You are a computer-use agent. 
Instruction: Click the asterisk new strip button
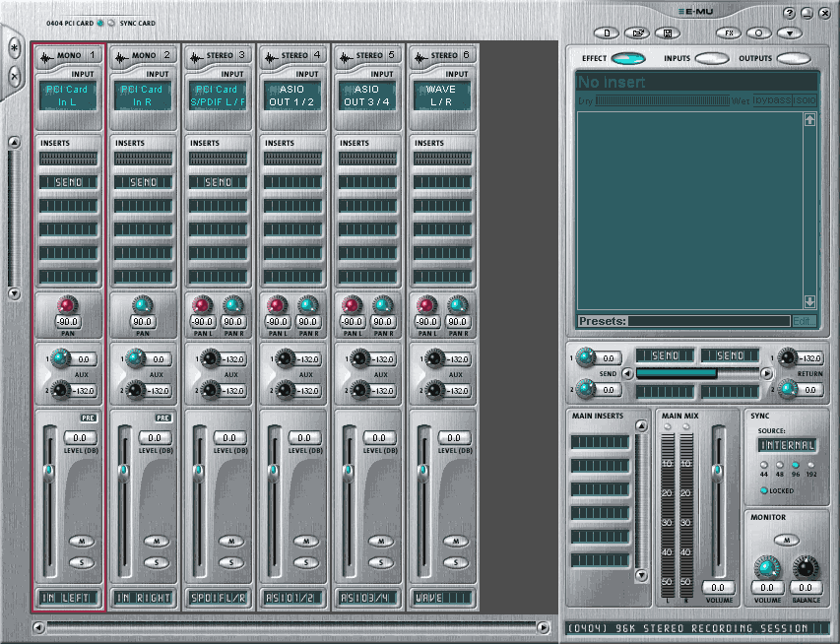15,49
